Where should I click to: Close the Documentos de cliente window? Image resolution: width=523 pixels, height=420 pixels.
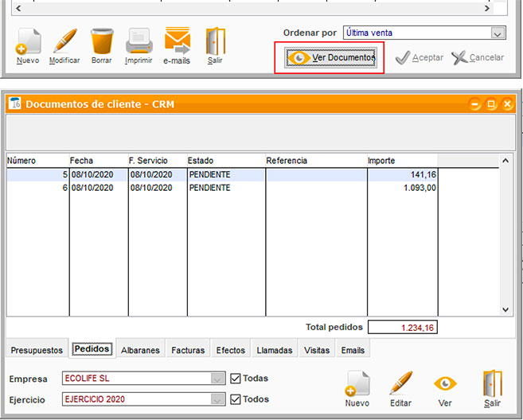507,104
